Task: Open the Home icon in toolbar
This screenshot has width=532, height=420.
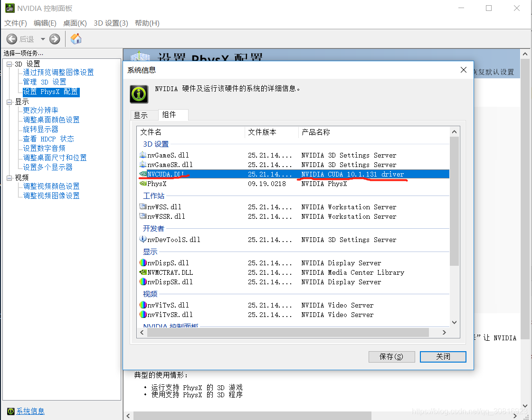Action: click(x=76, y=38)
